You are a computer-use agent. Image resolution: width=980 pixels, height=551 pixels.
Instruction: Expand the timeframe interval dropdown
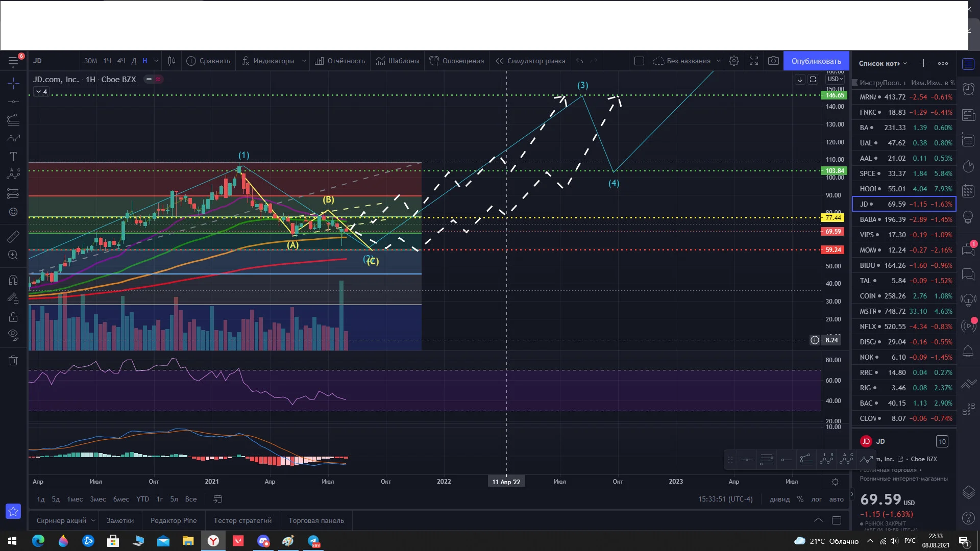click(156, 61)
